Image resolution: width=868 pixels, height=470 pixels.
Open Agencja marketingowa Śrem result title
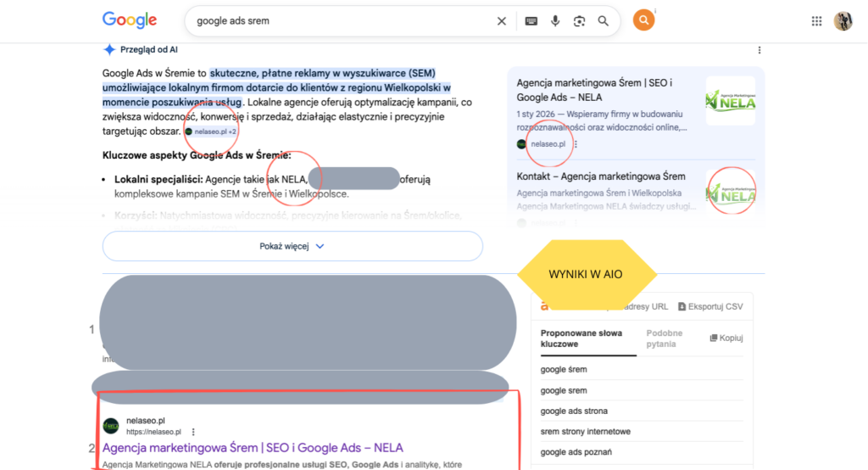pos(253,447)
